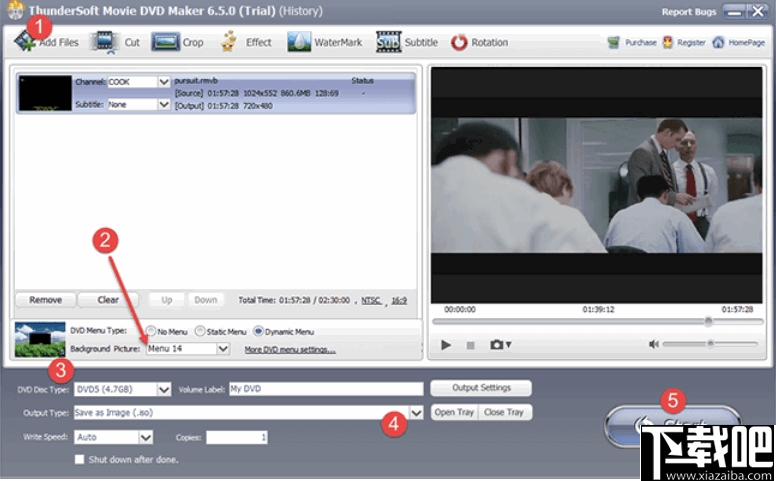Clear the file list

pyautogui.click(x=108, y=300)
